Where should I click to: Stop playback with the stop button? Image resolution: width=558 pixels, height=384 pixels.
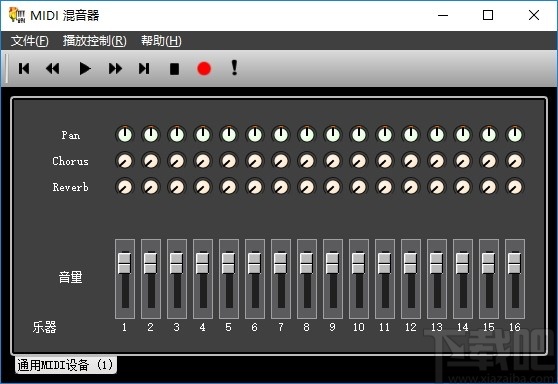pos(174,69)
